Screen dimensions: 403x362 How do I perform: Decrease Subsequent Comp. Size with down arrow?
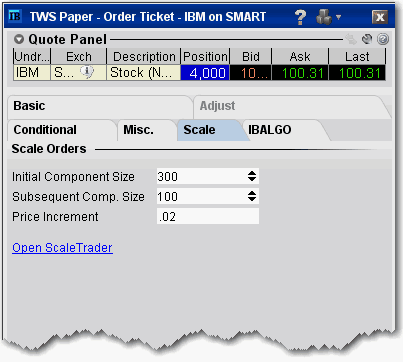click(x=252, y=199)
